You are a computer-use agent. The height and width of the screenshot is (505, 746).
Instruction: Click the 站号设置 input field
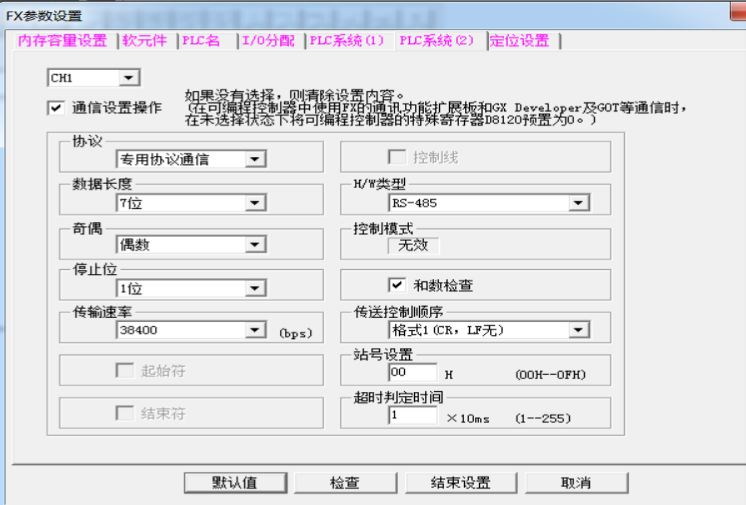[x=412, y=373]
